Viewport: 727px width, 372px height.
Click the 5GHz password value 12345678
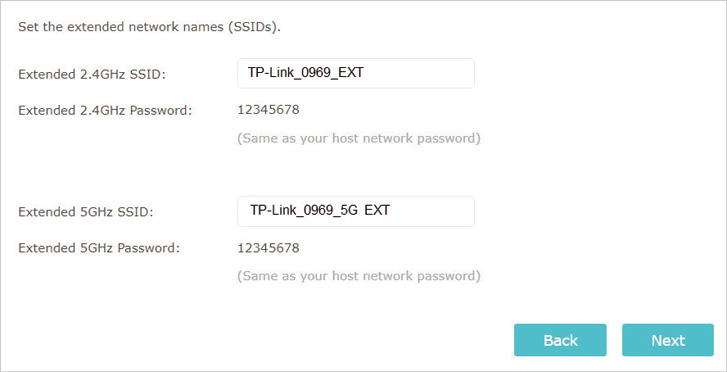(268, 248)
